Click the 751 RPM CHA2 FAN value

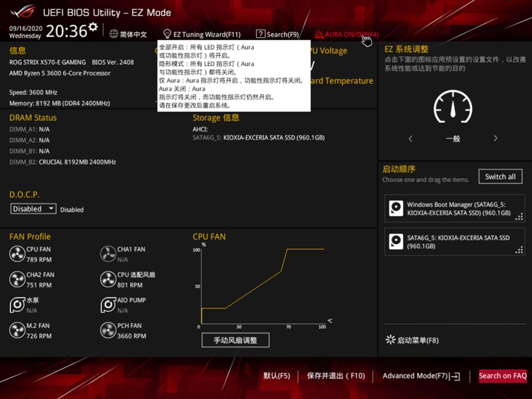click(x=39, y=285)
